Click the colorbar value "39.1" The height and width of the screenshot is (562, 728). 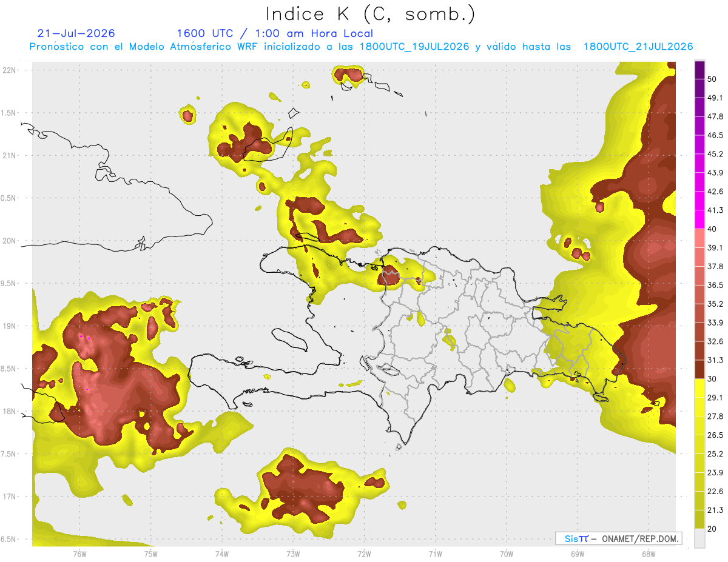pos(715,248)
